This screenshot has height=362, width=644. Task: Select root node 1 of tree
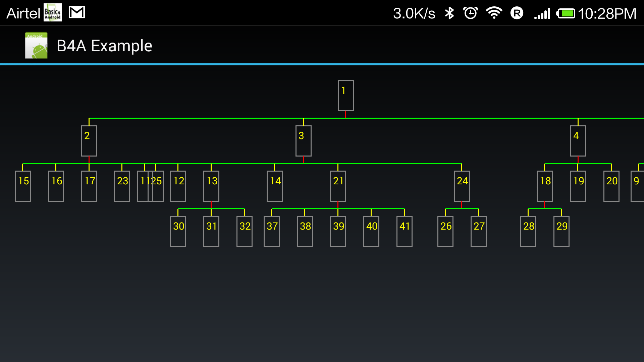(x=345, y=96)
